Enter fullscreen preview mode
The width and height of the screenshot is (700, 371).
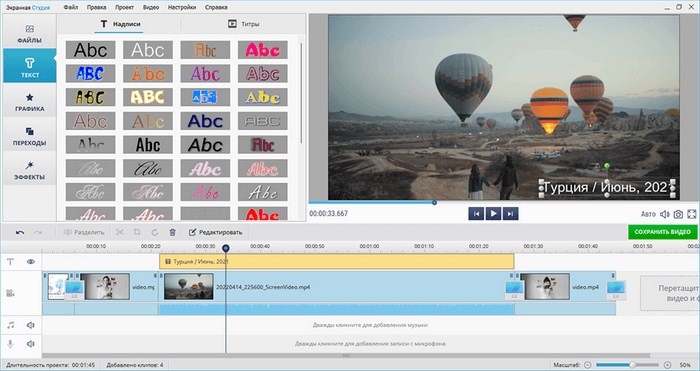[692, 214]
